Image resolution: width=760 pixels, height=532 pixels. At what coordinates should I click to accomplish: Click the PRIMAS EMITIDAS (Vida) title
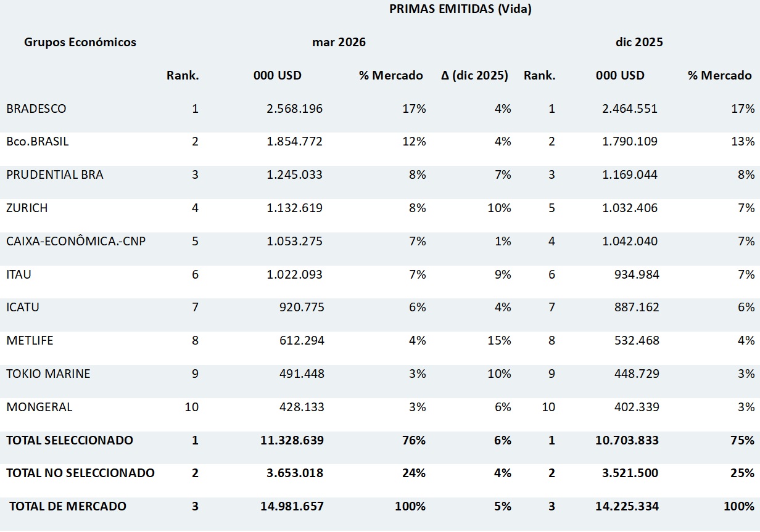(460, 9)
